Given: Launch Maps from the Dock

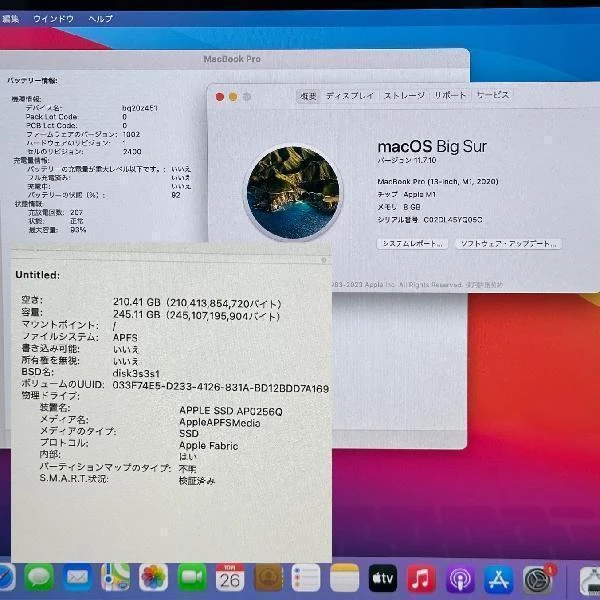Looking at the screenshot, I should click(x=115, y=577).
